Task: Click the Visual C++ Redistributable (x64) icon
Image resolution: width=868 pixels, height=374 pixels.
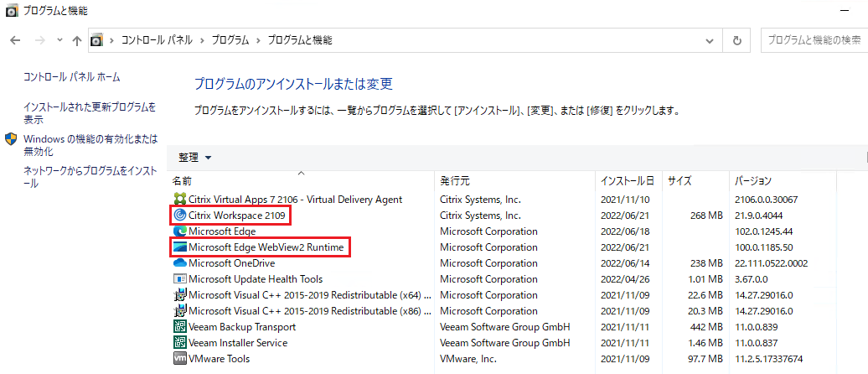Action: click(179, 295)
